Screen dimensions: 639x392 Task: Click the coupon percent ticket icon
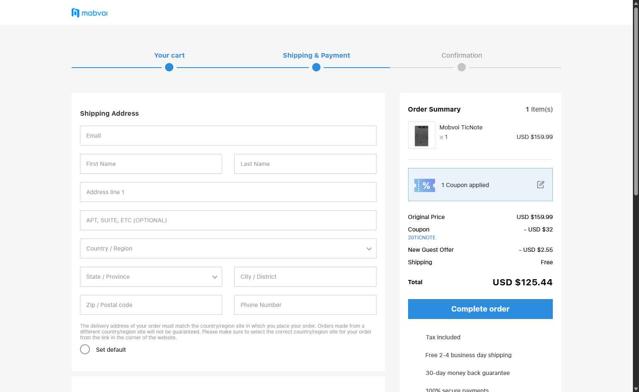pyautogui.click(x=424, y=185)
